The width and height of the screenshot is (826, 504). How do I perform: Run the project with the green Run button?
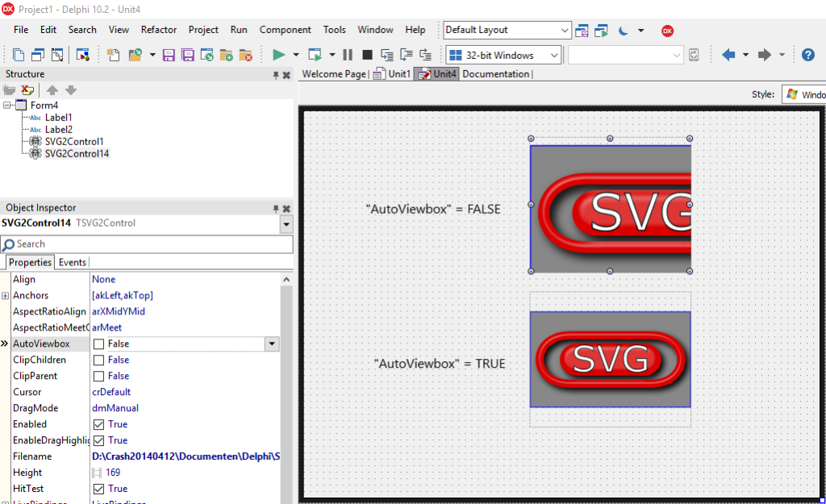tap(278, 54)
